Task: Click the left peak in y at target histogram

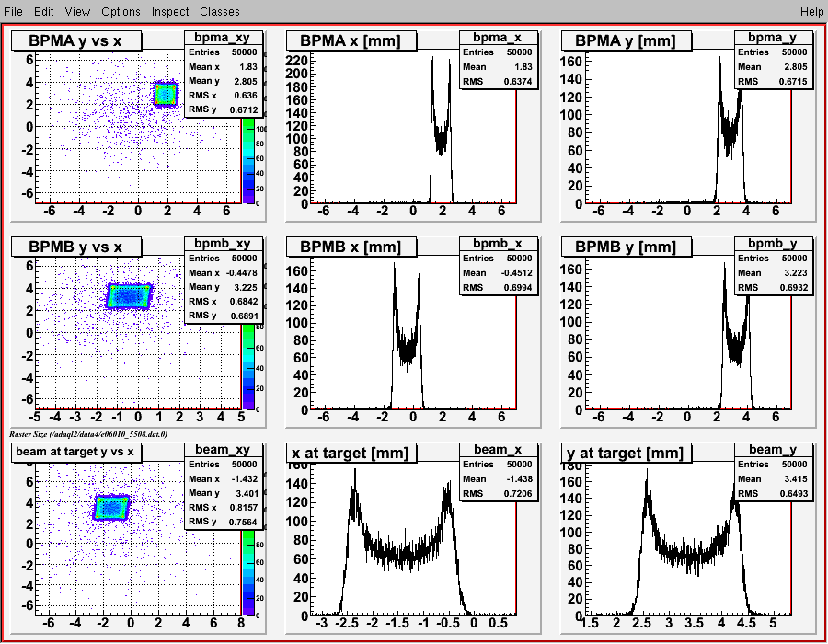Action: click(647, 489)
